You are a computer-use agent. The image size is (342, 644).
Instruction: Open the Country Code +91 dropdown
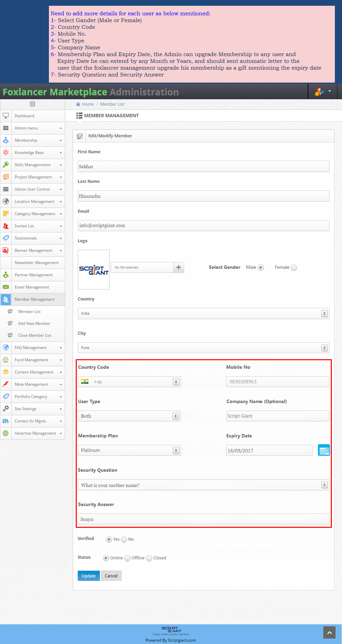tap(129, 382)
